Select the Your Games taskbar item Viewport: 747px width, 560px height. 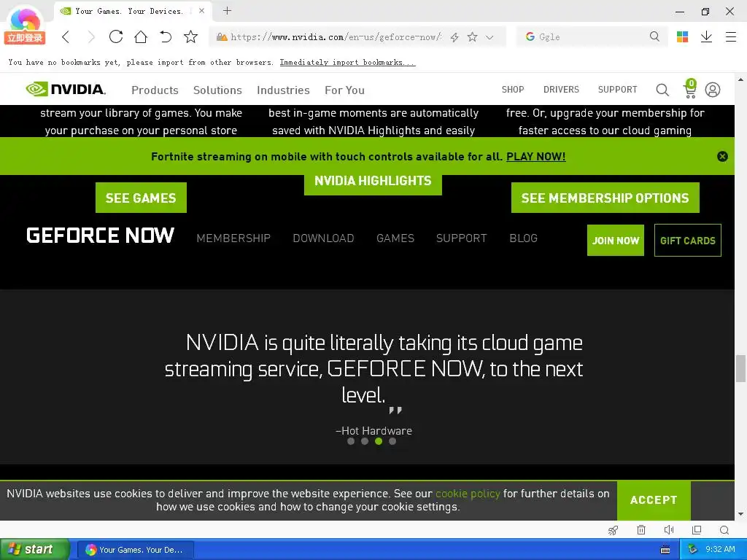(135, 550)
